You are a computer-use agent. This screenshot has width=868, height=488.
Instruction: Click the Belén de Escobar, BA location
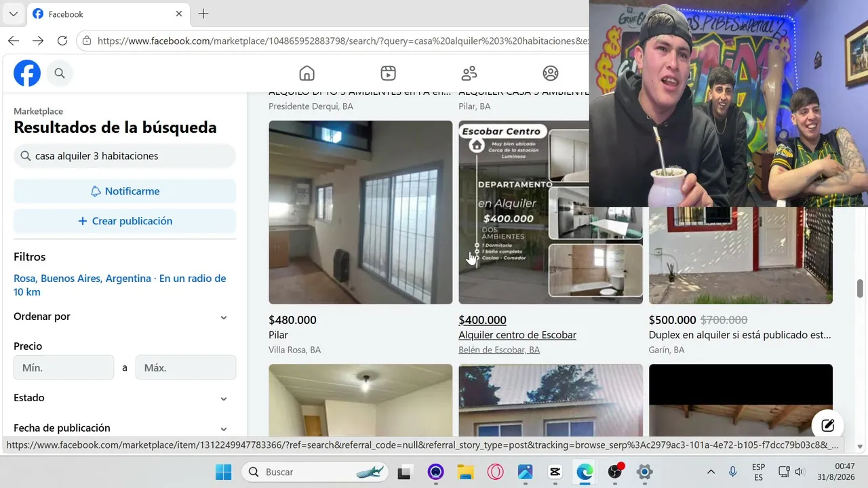499,350
